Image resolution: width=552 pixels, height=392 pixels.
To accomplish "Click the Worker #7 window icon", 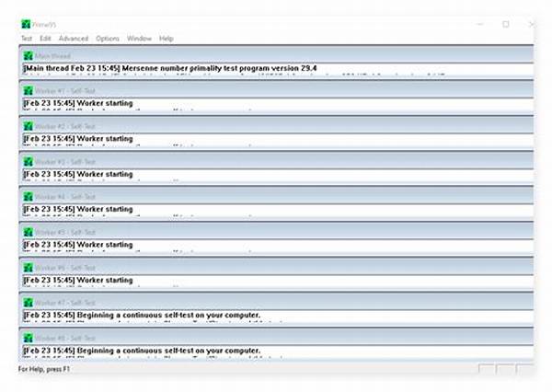I will click(29, 303).
